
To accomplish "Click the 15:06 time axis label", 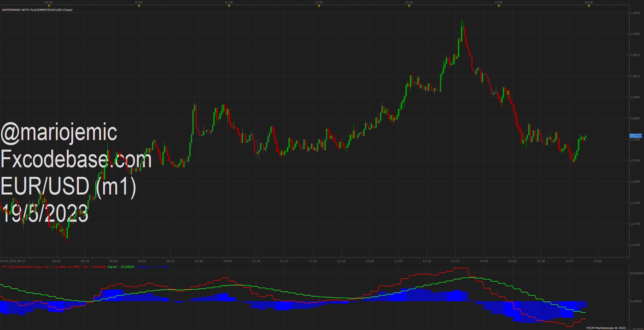I will click(x=598, y=261).
